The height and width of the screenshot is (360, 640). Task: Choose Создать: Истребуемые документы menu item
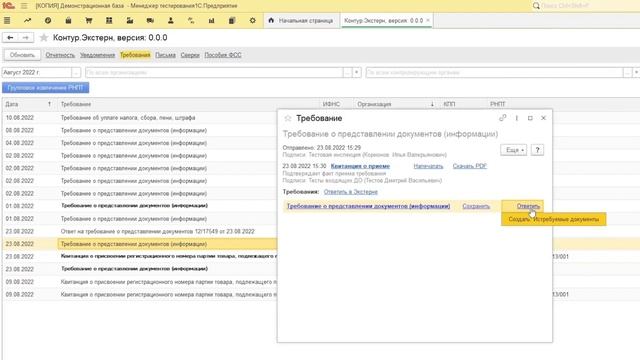(553, 219)
